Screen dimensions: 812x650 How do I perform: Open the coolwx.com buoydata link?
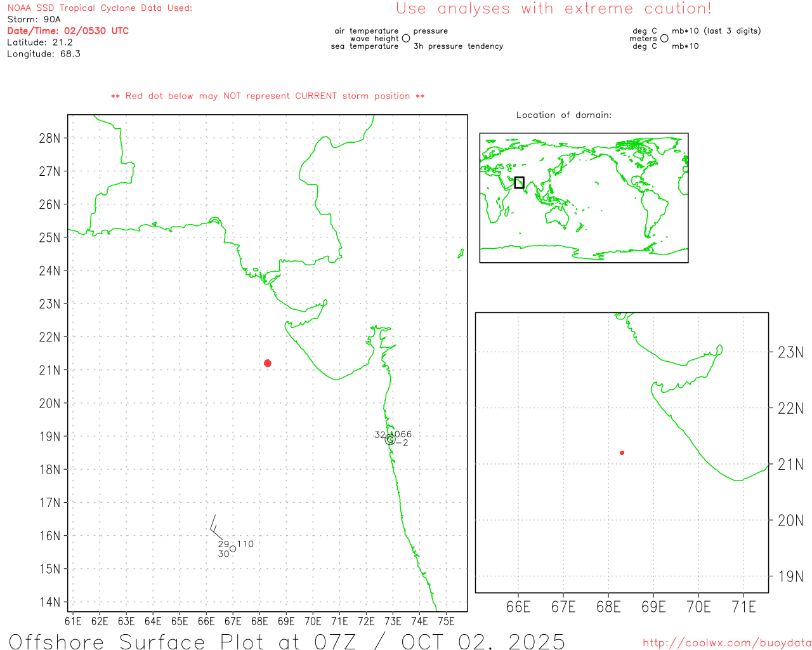click(x=727, y=643)
